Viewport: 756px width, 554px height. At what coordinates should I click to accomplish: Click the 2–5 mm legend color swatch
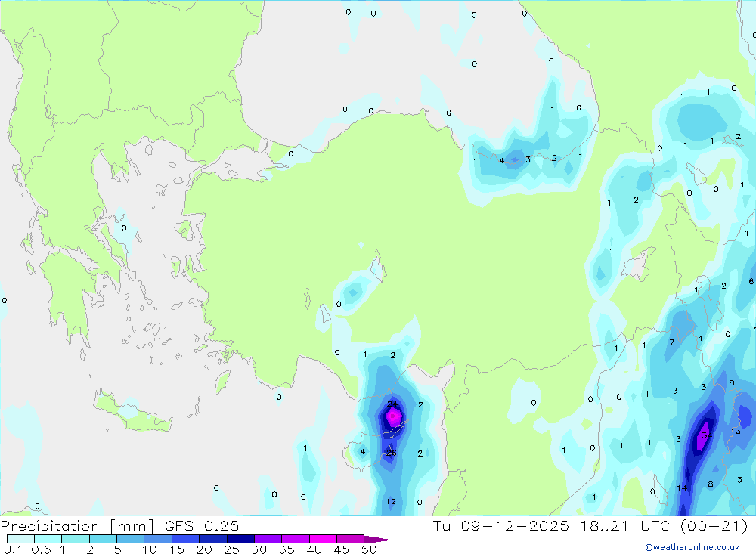[103, 539]
